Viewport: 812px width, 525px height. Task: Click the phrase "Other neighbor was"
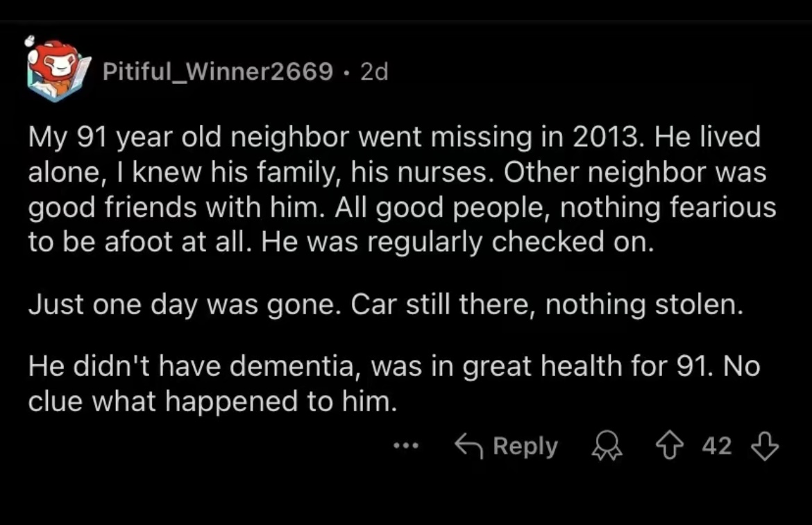[634, 172]
